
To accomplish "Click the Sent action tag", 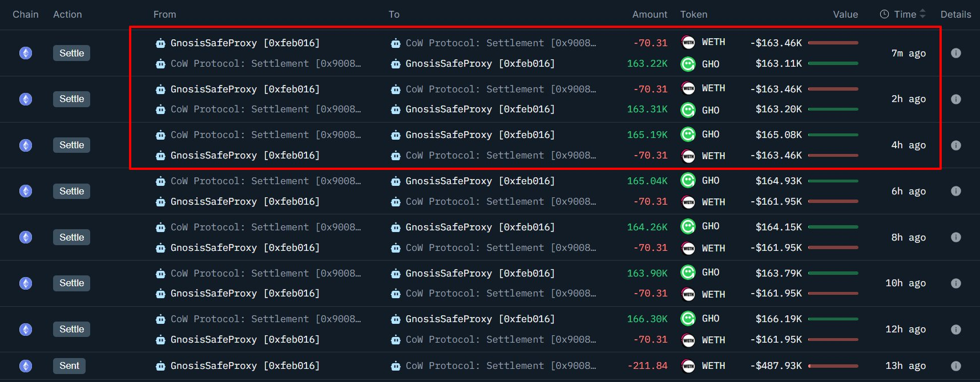I will 69,366.
